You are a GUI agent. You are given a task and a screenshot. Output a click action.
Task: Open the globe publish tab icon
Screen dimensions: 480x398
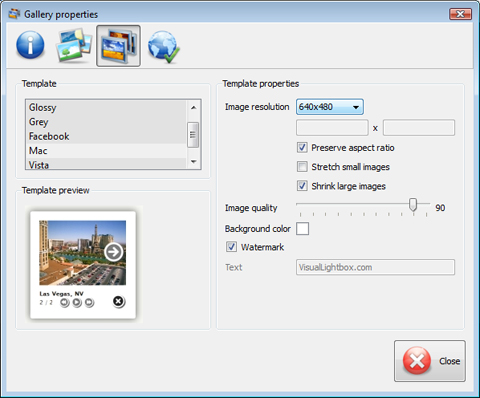(x=163, y=47)
